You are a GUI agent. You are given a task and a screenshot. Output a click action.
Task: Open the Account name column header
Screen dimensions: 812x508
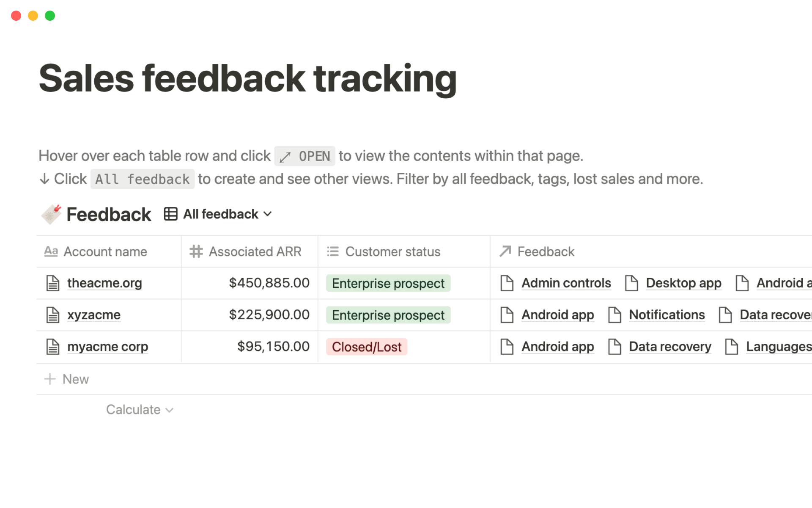[x=105, y=252]
